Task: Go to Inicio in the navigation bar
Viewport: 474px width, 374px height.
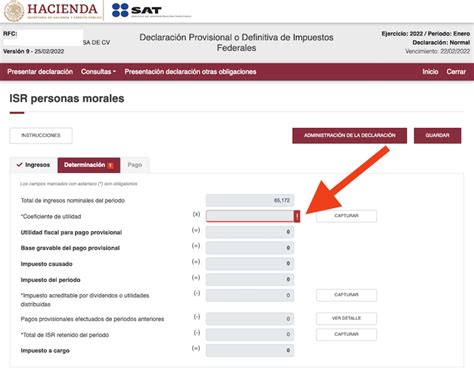Action: 430,72
